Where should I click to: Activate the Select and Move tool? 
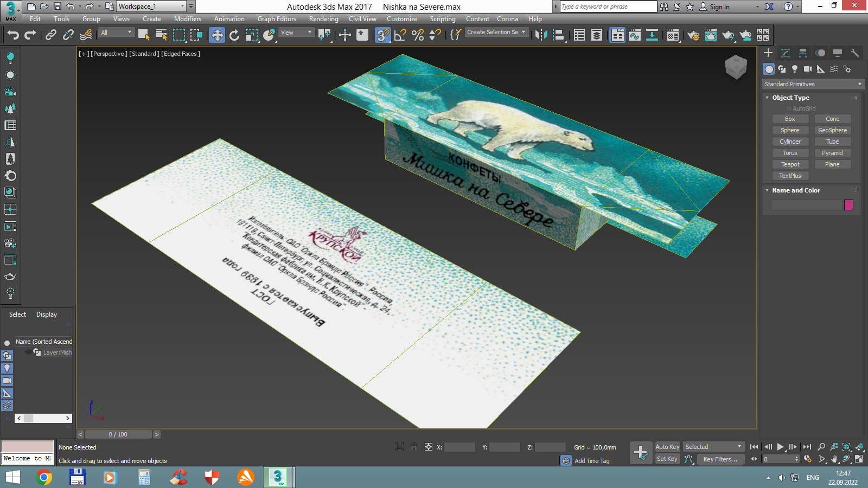(x=217, y=35)
